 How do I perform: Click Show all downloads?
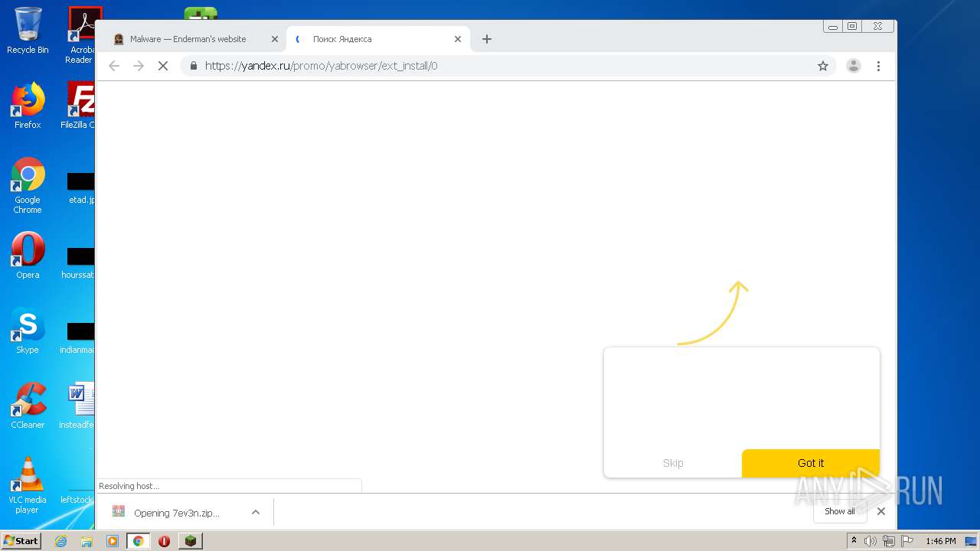click(840, 511)
